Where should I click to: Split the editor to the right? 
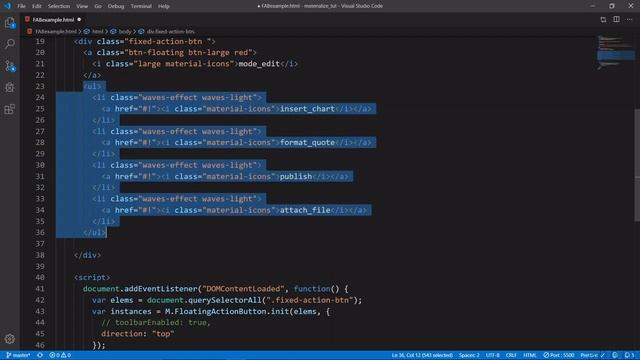point(616,19)
